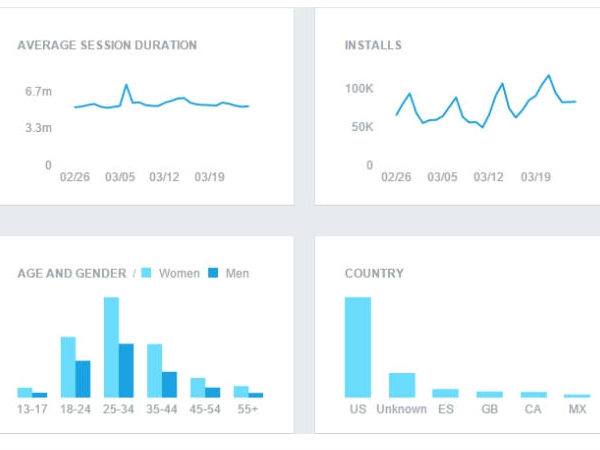Select the Men bar for ages 18-24
The image size is (600, 450).
[x=83, y=379]
